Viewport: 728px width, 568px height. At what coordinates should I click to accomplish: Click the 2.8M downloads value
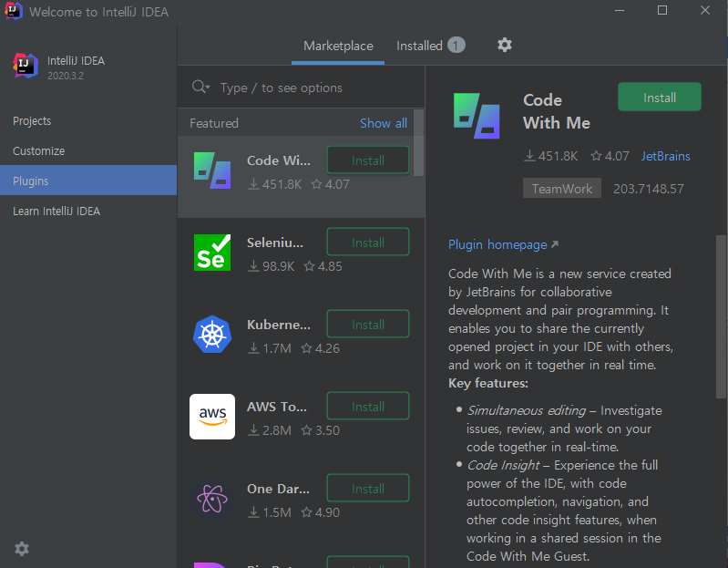click(x=277, y=430)
